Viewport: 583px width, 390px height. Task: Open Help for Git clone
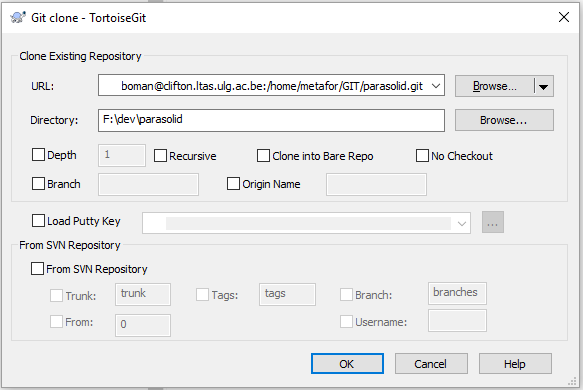pos(515,364)
